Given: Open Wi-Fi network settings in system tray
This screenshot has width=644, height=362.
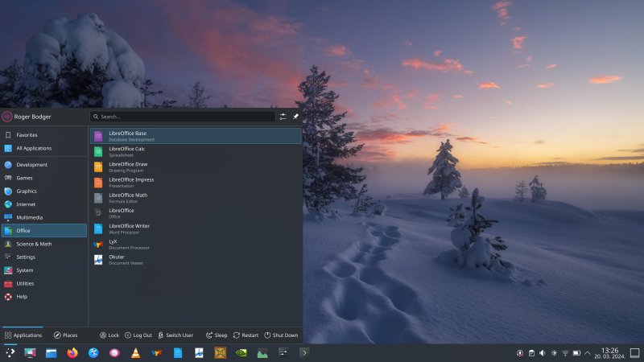Looking at the screenshot, I should pyautogui.click(x=565, y=353).
